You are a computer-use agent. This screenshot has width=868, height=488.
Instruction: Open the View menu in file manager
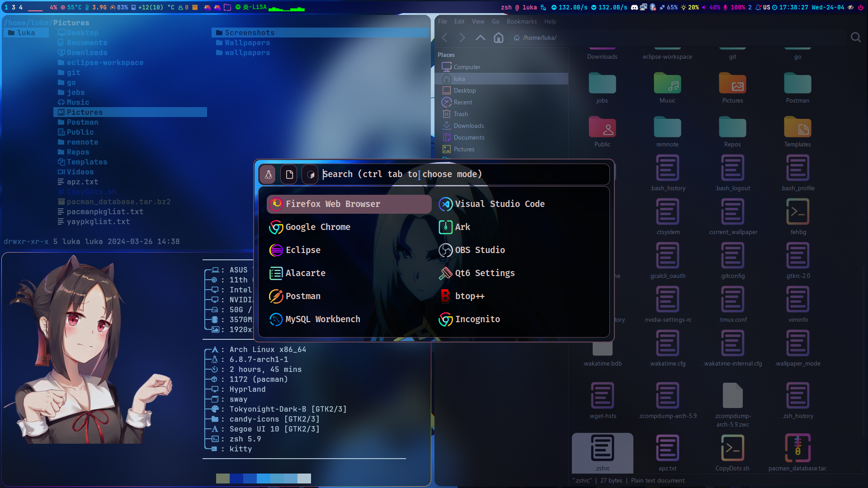click(478, 21)
